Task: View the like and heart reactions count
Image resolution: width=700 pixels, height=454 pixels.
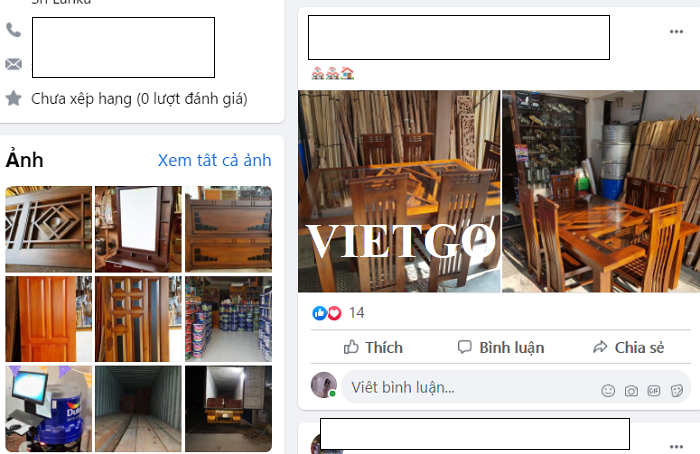Action: coord(338,312)
